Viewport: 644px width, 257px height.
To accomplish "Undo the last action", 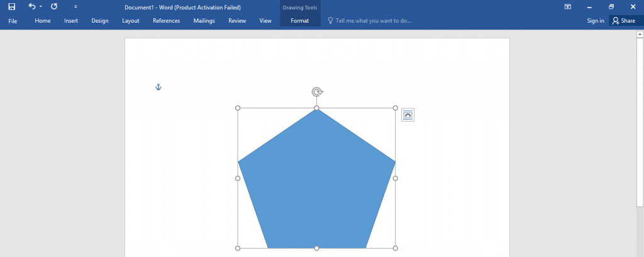I will tap(32, 6).
